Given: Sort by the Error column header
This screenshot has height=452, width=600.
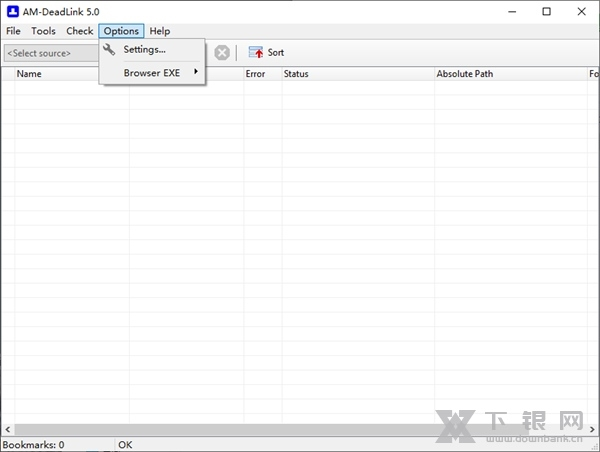Looking at the screenshot, I should point(255,74).
